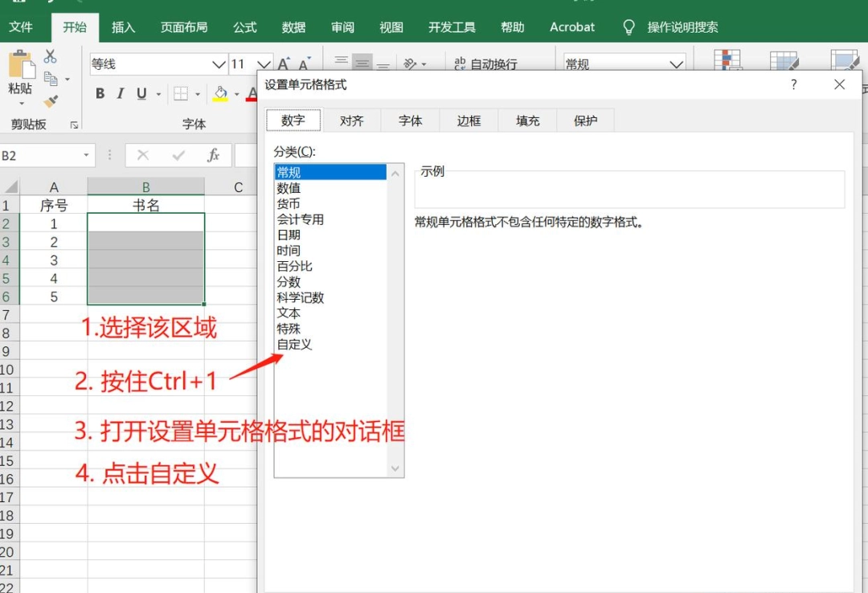Select 文本 in the category list
The image size is (868, 593).
click(330, 313)
